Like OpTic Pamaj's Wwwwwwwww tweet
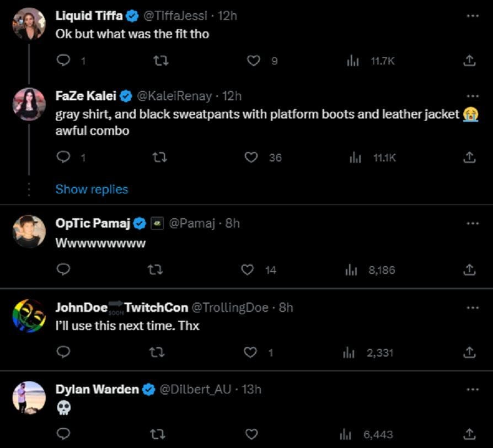The width and height of the screenshot is (493, 448). coord(248,269)
